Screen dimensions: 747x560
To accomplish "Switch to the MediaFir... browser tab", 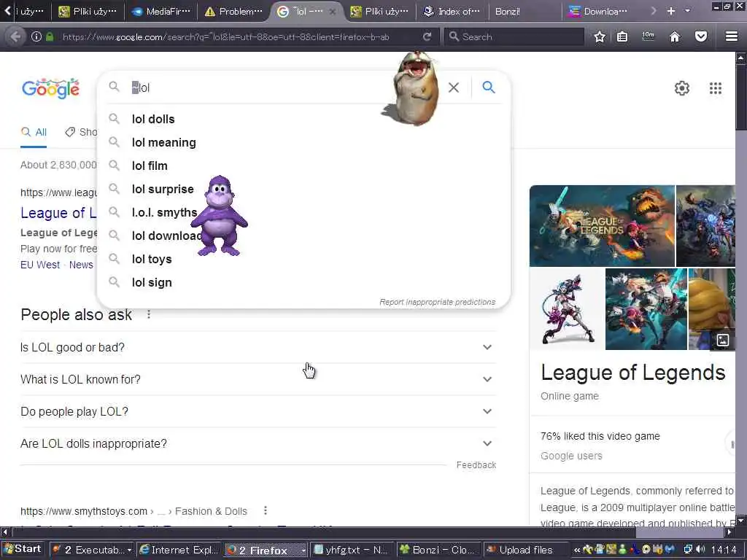I will pos(161,11).
